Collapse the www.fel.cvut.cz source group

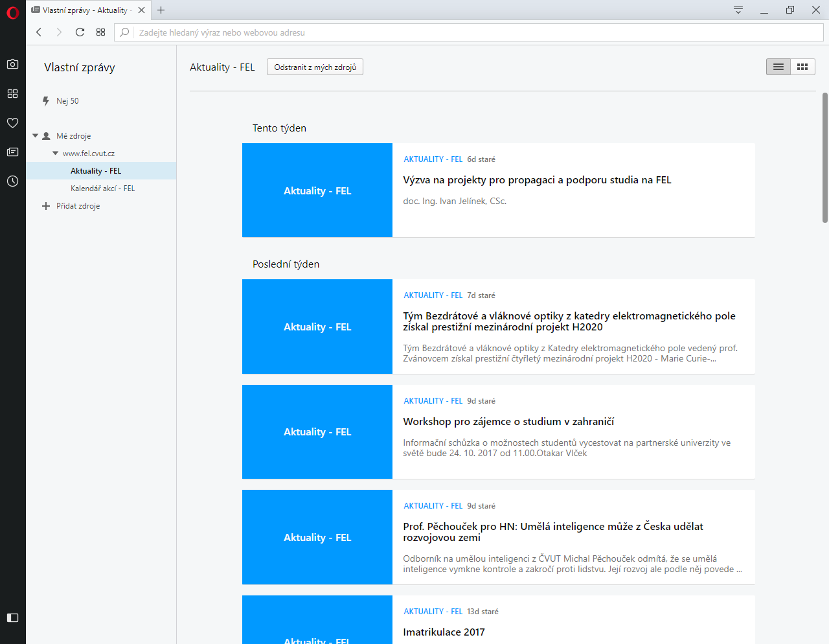pos(55,154)
